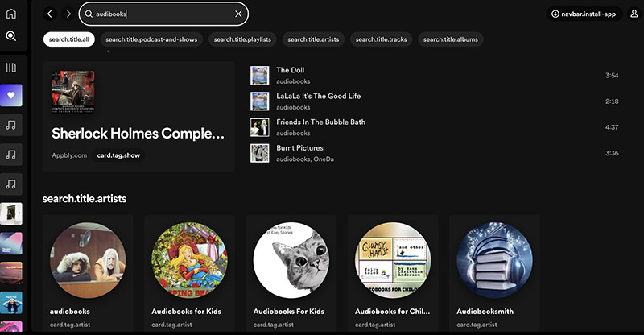This screenshot has height=335, width=644.
Task: Click duration 3:54
Action: point(612,76)
